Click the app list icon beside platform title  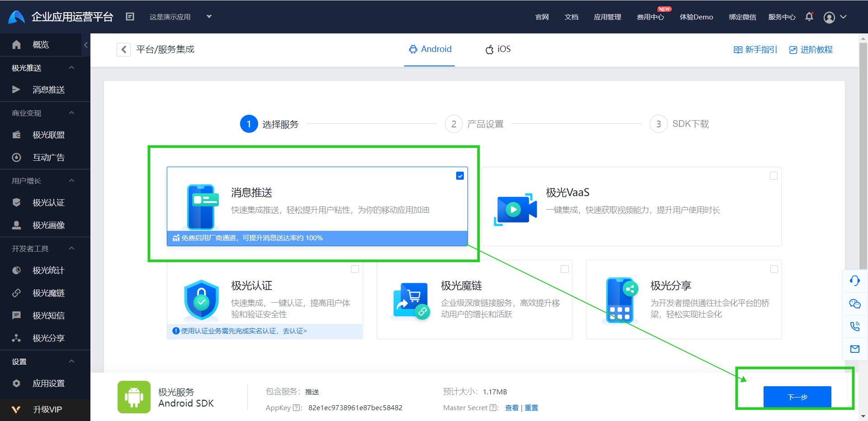pyautogui.click(x=130, y=17)
